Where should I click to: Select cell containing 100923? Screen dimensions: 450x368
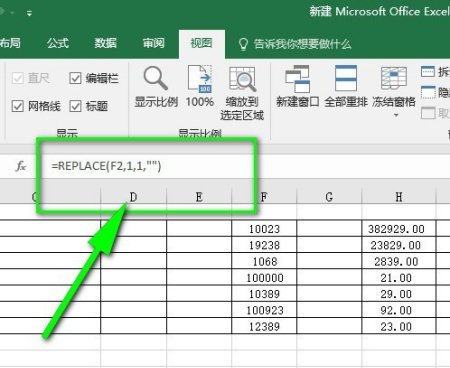point(264,310)
